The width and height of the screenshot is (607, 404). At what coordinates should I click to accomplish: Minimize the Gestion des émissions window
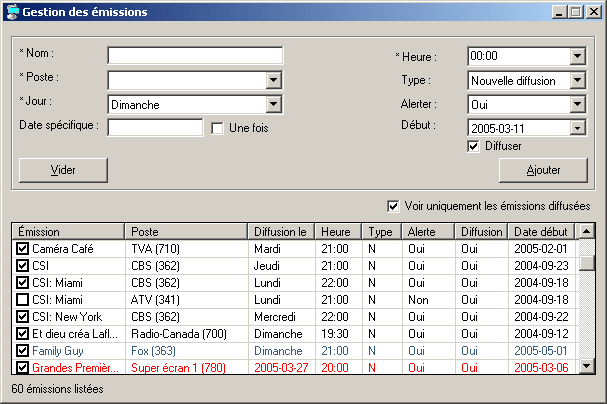[559, 12]
